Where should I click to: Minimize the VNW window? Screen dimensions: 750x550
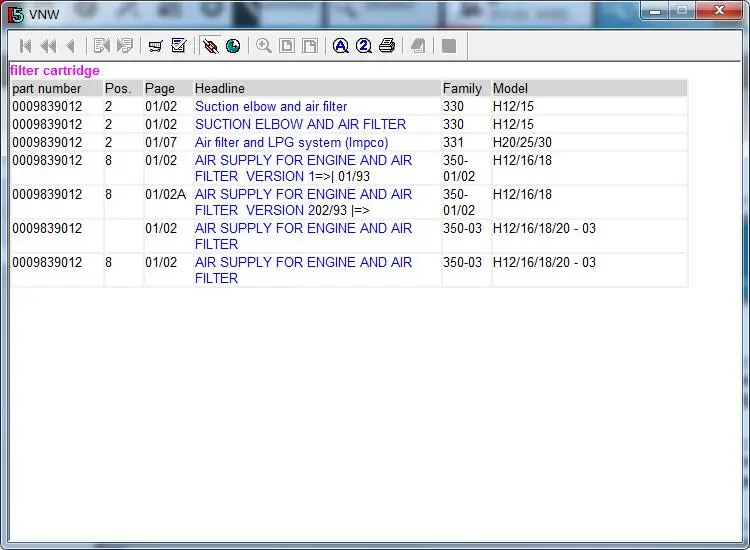pos(655,11)
